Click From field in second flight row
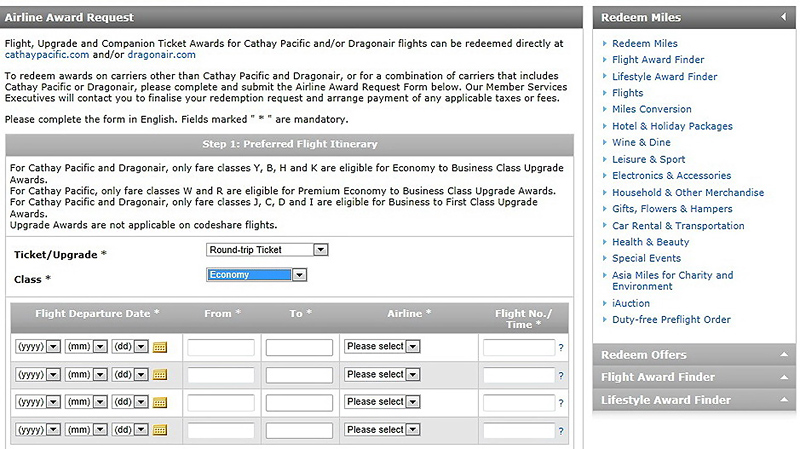The height and width of the screenshot is (449, 800). 221,376
